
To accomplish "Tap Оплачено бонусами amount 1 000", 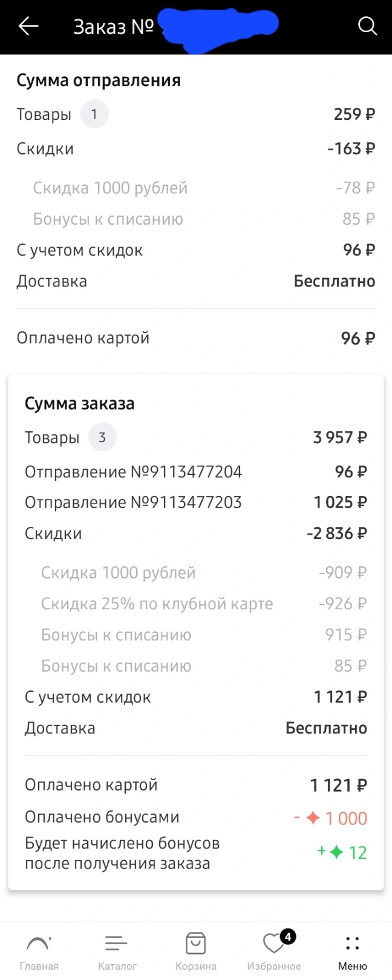I will coord(346,818).
